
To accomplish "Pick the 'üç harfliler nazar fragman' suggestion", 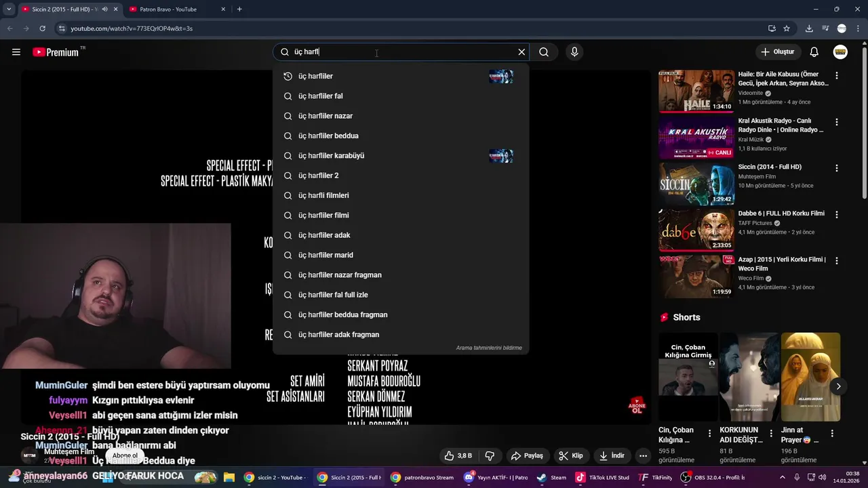I will point(401,275).
